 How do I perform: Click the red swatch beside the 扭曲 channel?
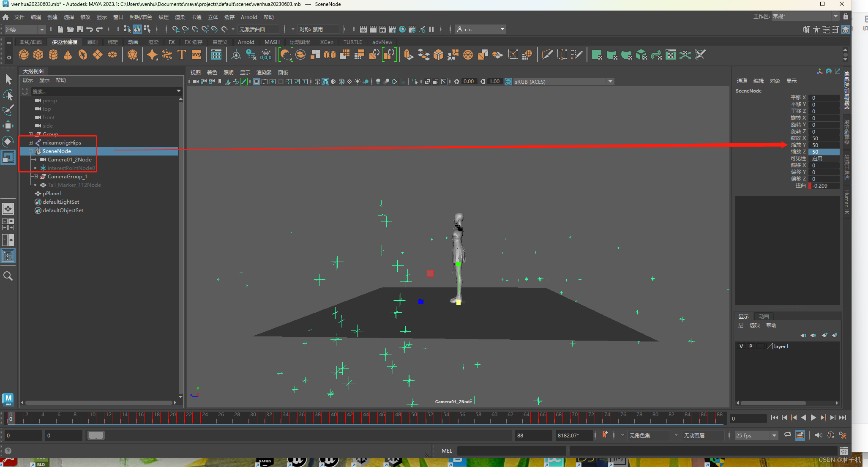(x=810, y=186)
